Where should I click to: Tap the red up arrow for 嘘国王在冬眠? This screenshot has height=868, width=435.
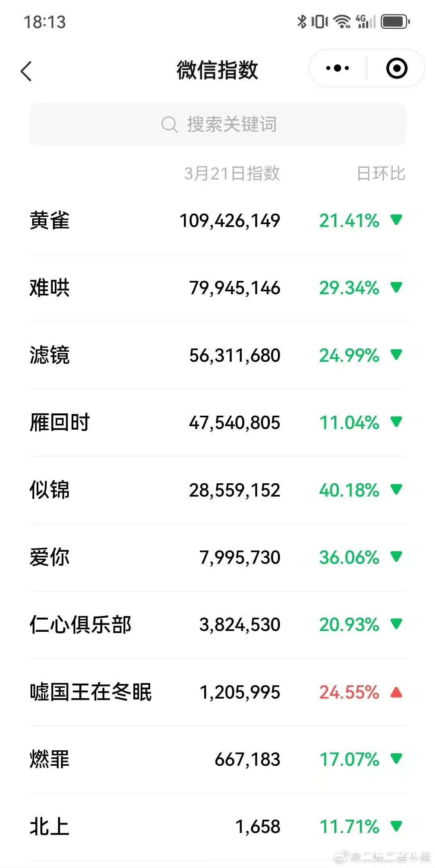click(x=396, y=692)
